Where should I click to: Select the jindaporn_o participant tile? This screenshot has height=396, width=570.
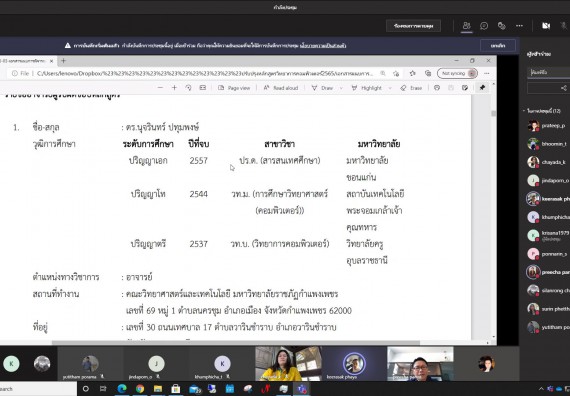tap(156, 364)
